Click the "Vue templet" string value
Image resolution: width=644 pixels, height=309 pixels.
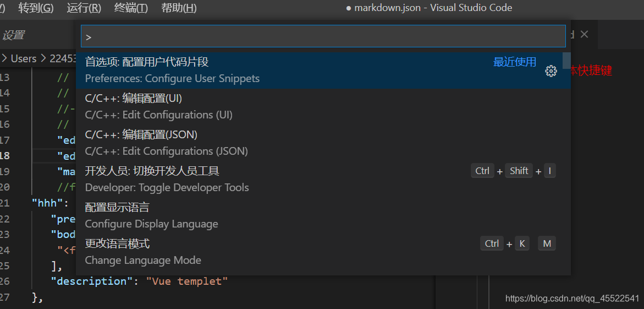(x=187, y=281)
